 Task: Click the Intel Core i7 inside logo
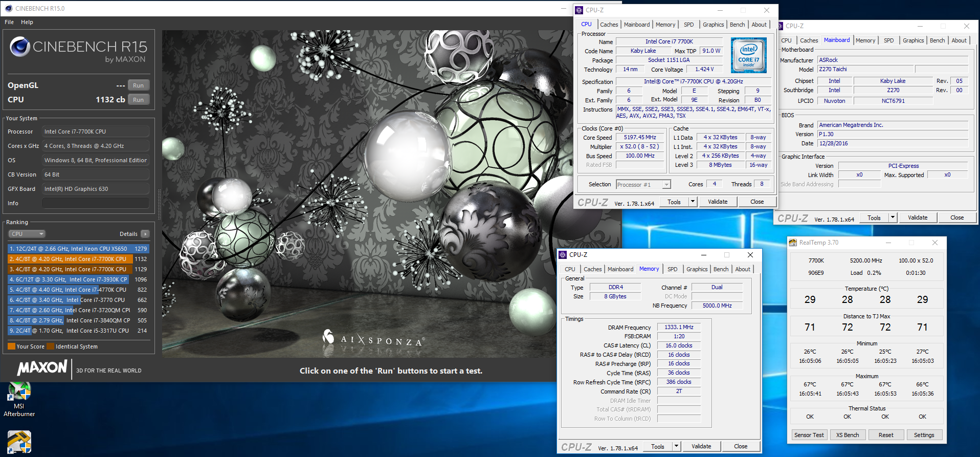click(x=748, y=55)
